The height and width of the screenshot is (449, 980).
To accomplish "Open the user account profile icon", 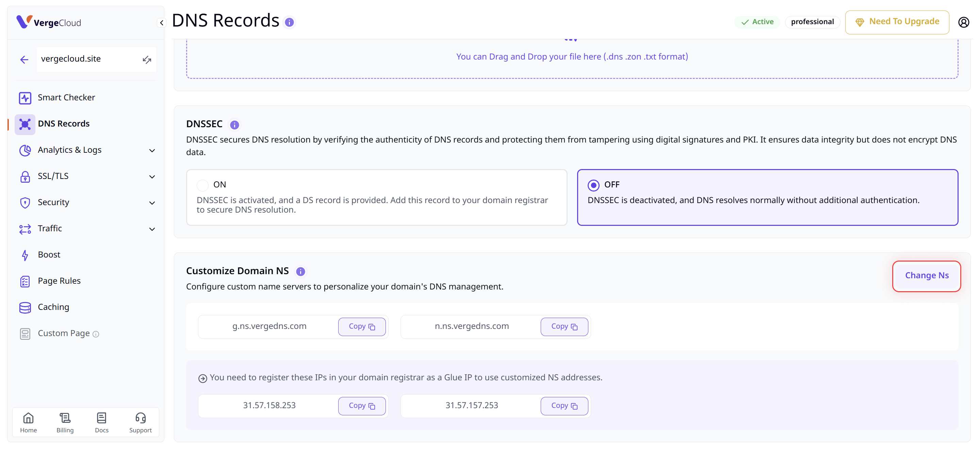I will (964, 22).
